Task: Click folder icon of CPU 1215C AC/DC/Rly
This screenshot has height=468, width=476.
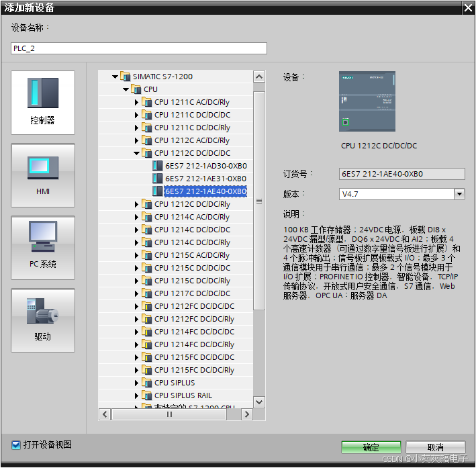Action: coord(146,255)
